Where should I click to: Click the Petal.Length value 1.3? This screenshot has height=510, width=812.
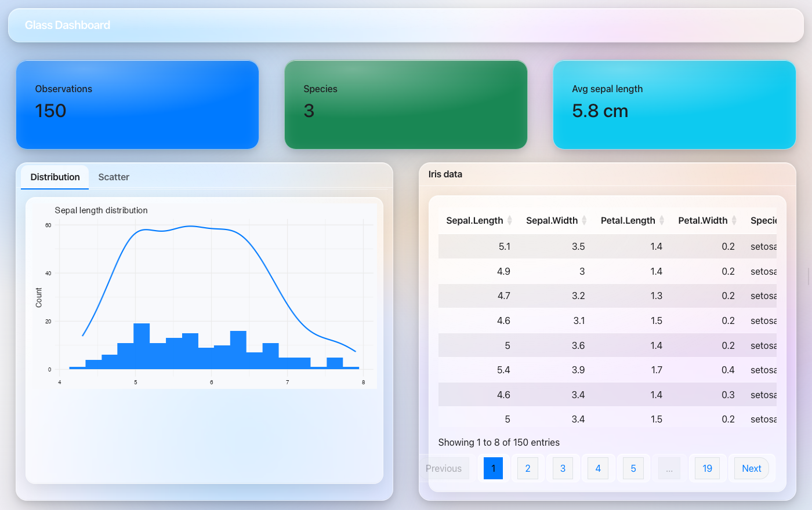657,296
